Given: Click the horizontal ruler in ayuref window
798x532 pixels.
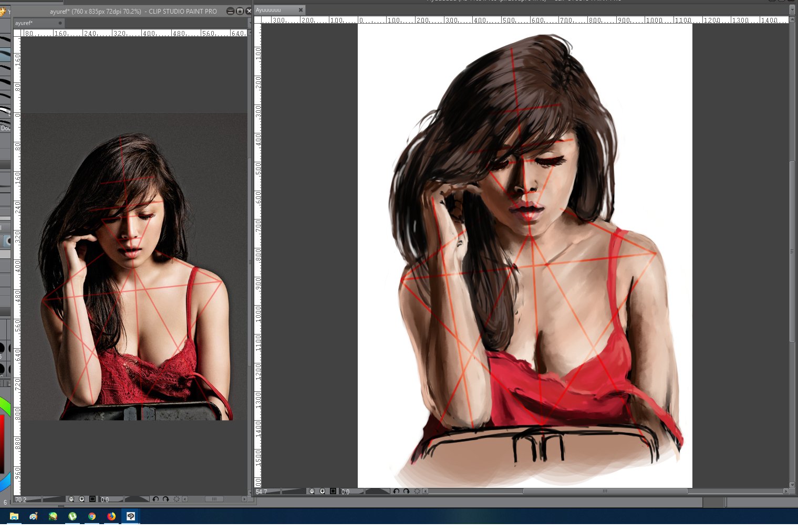Looking at the screenshot, I should click(x=134, y=33).
